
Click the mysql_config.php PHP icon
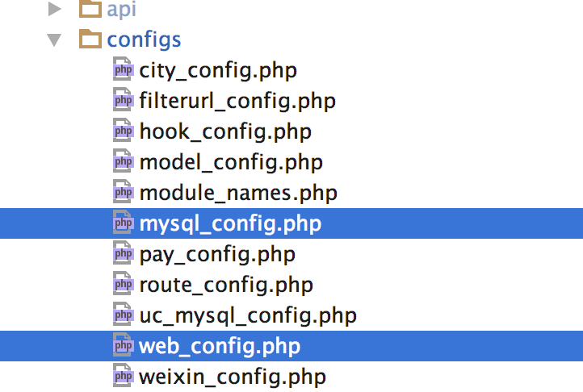point(123,223)
